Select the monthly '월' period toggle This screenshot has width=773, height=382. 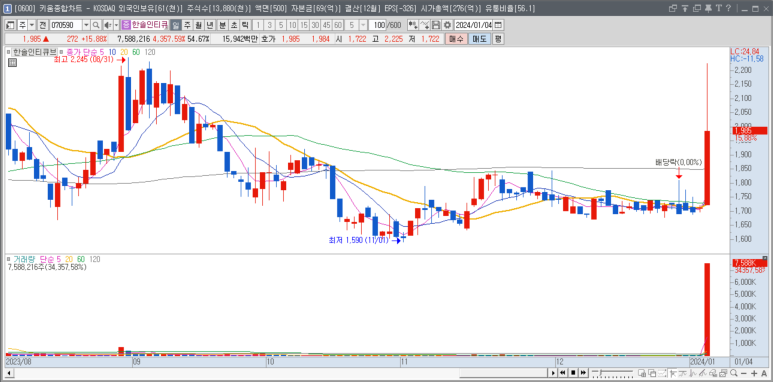(x=198, y=25)
